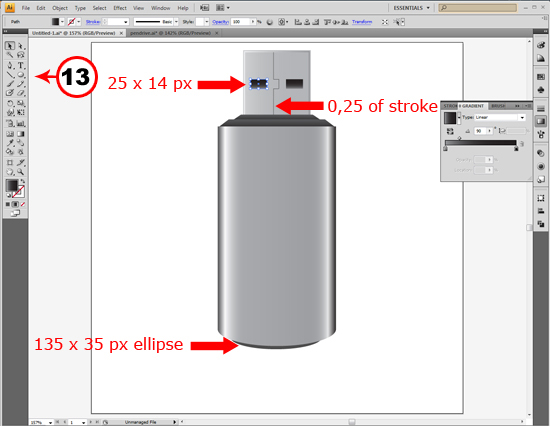Click the Transform link in control bar
Image resolution: width=550 pixels, height=426 pixels.
pos(362,22)
